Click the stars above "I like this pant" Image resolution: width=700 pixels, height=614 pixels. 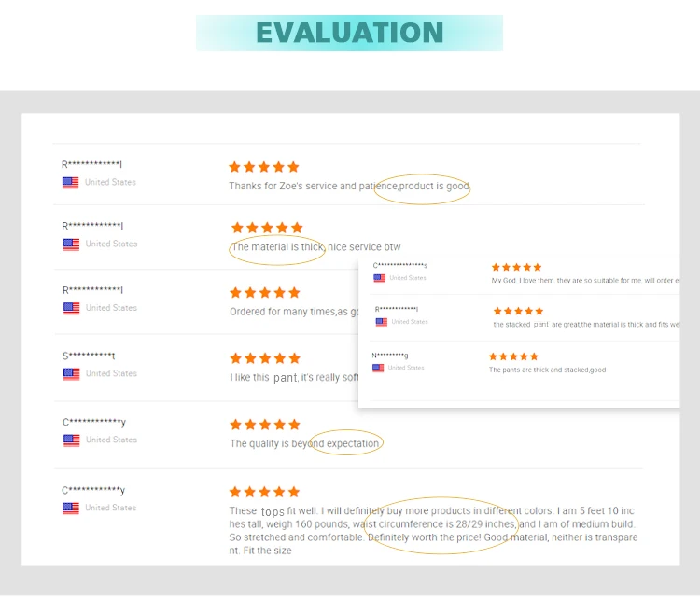265,358
